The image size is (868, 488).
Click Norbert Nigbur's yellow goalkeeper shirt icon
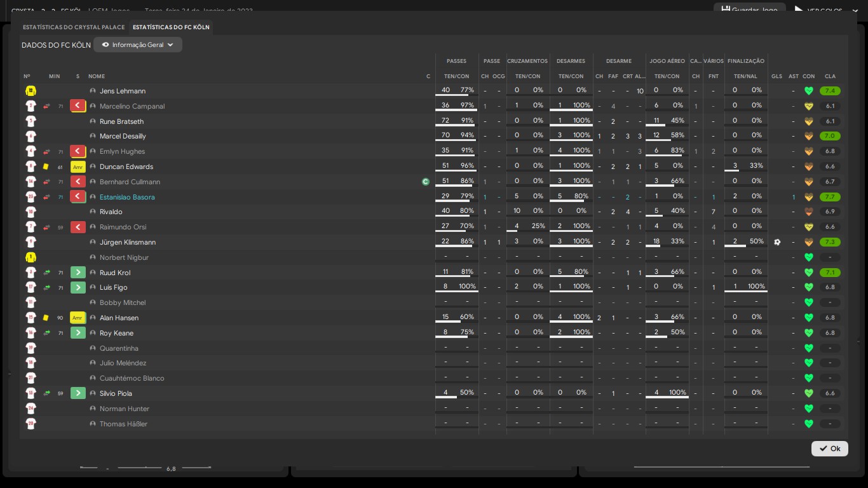click(31, 257)
